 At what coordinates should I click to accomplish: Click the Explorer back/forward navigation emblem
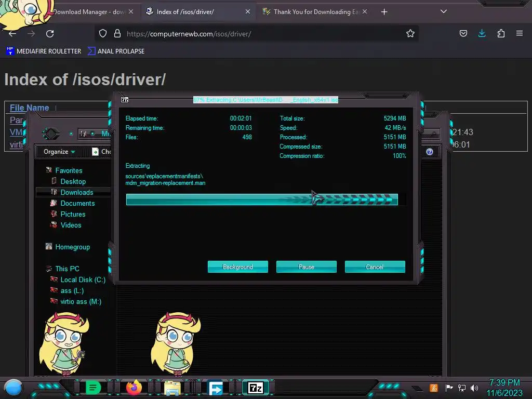[x=51, y=134]
